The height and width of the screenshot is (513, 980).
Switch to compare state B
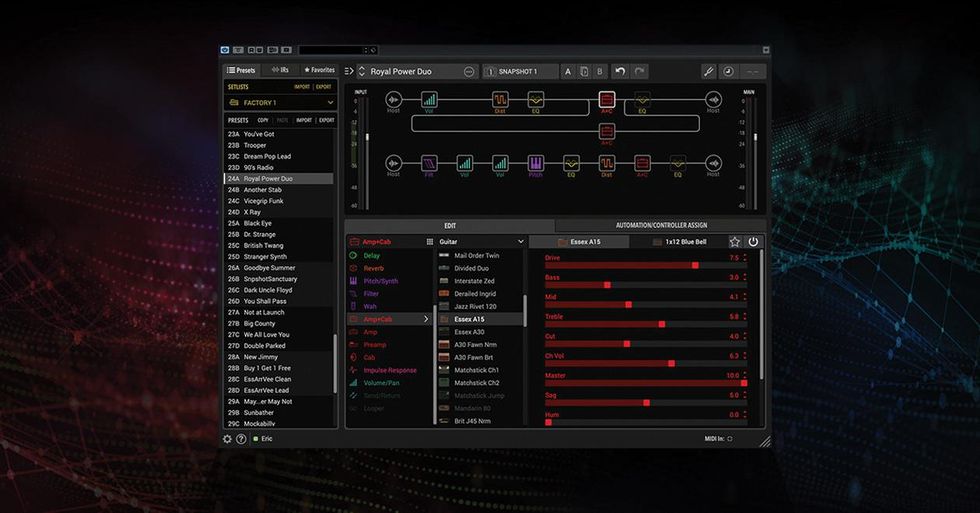(x=599, y=71)
